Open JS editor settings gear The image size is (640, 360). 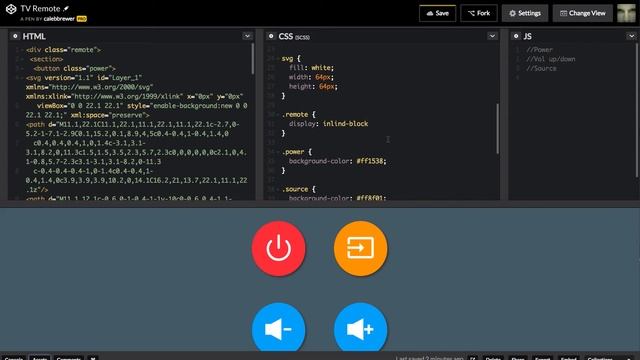516,36
